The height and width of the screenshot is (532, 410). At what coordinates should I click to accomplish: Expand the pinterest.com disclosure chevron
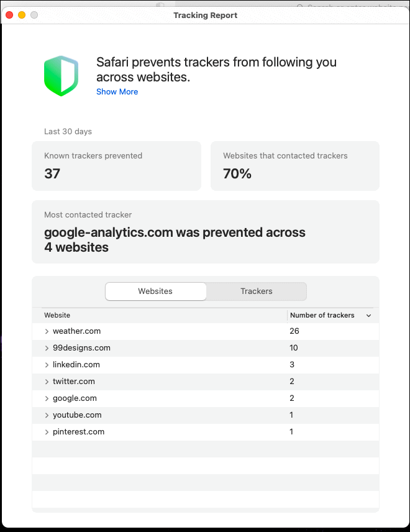point(47,432)
